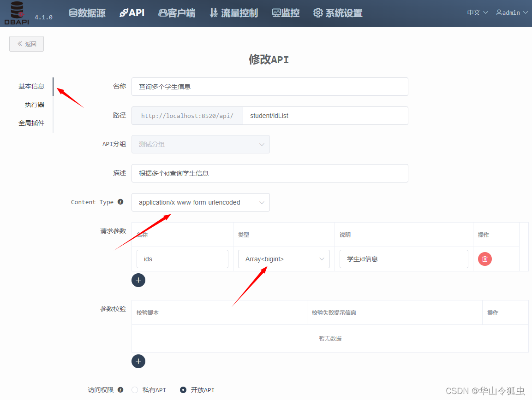532x400 pixels.
Task: Select the 开放API radio option
Action: click(x=183, y=390)
